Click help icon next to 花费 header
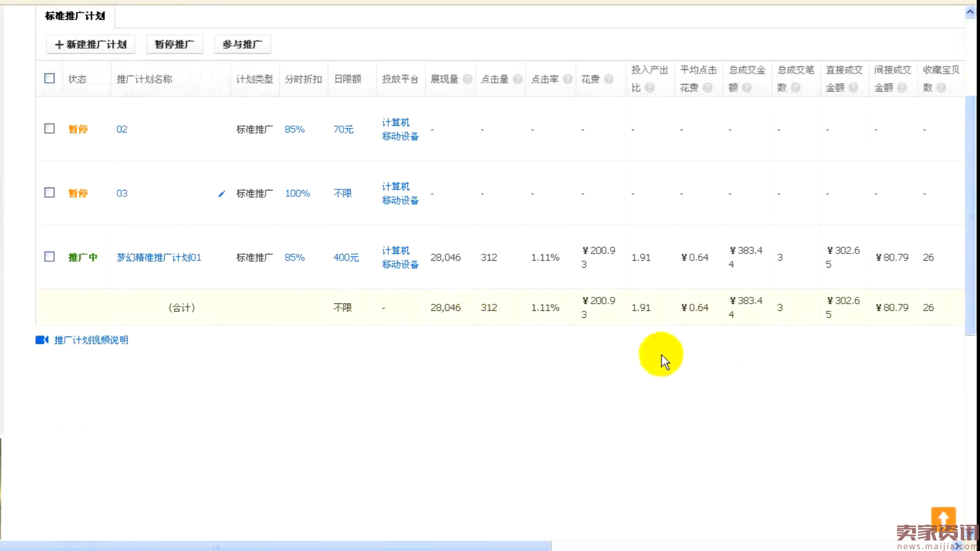Screen dimensions: 980x551 [609, 79]
